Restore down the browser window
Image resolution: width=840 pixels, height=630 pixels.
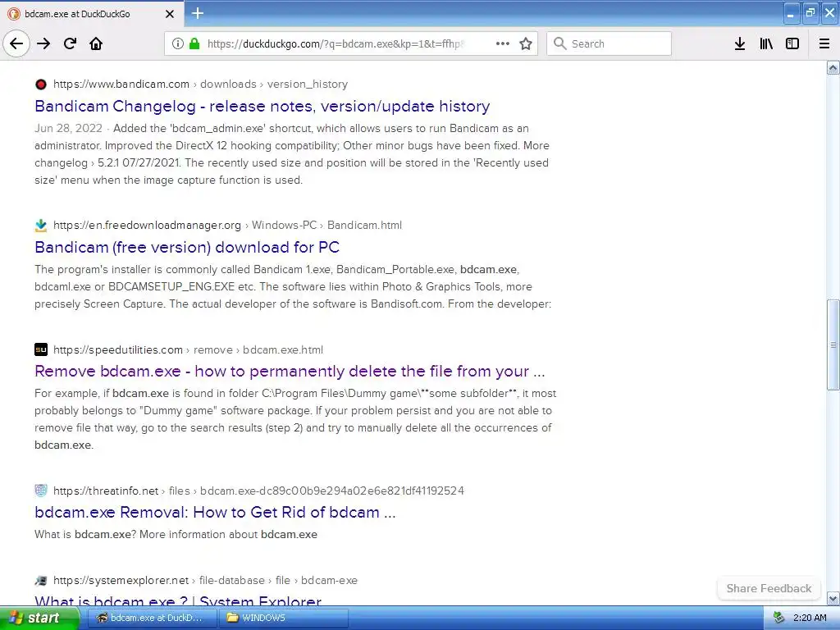(x=810, y=13)
